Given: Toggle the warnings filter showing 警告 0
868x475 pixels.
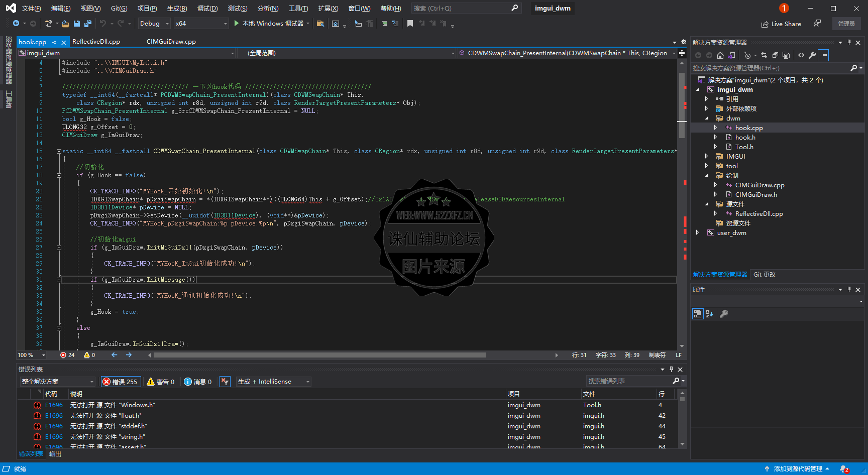Looking at the screenshot, I should pyautogui.click(x=161, y=382).
